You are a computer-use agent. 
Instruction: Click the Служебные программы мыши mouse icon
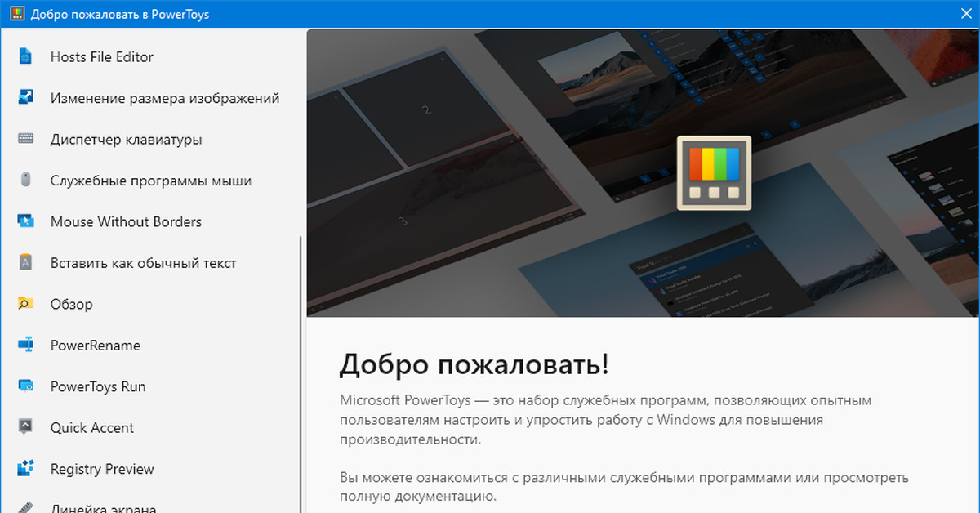[x=25, y=181]
